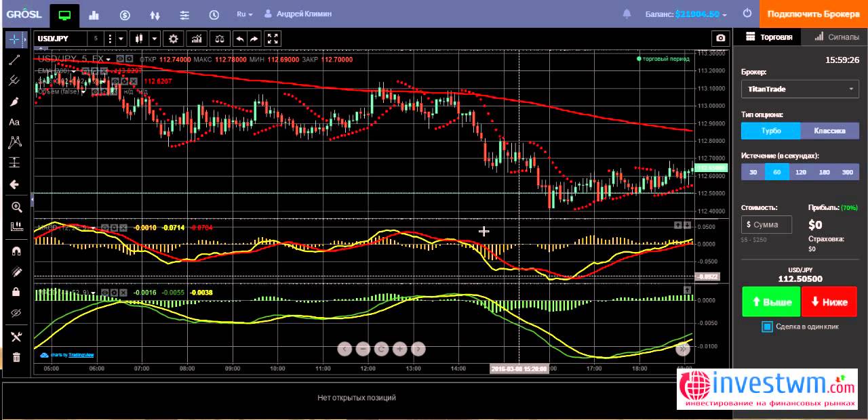Hide all drawings with crossed eye
The image size is (868, 420).
(x=16, y=313)
